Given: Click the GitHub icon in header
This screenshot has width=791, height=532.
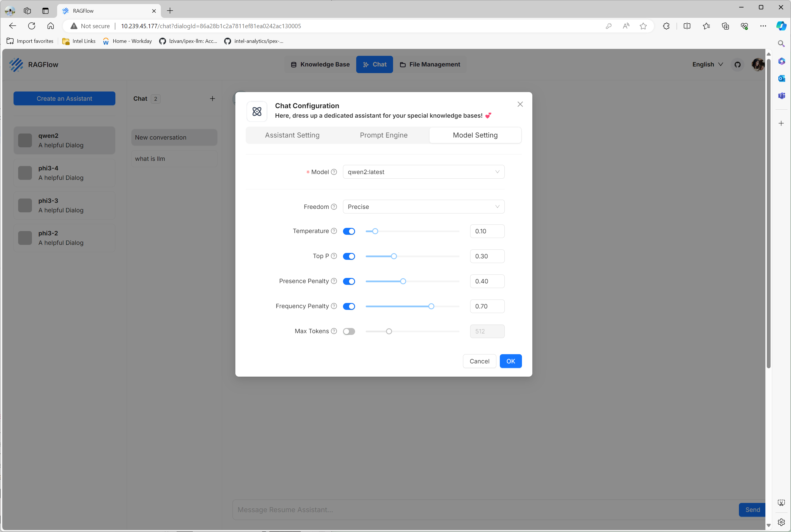Looking at the screenshot, I should click(737, 64).
